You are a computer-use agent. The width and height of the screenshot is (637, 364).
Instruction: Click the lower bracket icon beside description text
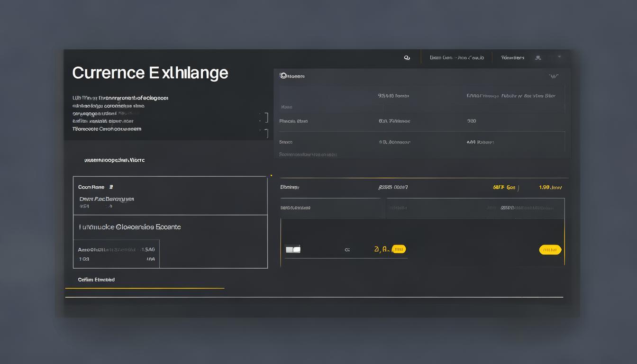[x=266, y=133]
